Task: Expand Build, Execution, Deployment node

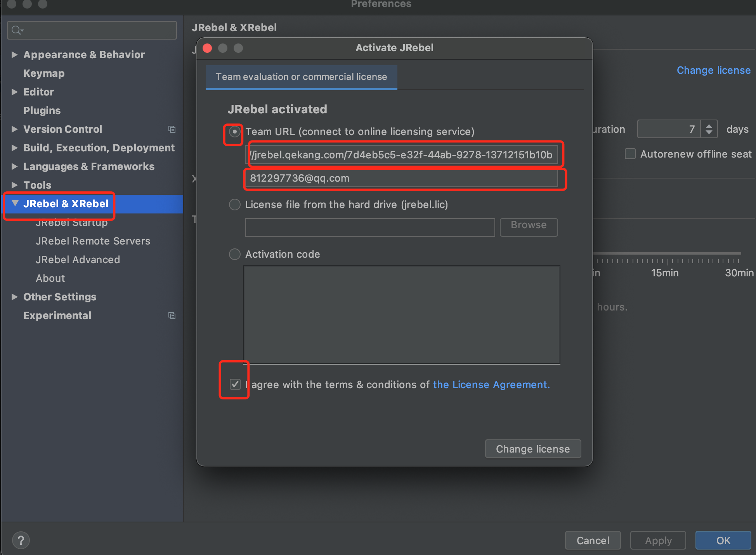Action: coord(14,148)
